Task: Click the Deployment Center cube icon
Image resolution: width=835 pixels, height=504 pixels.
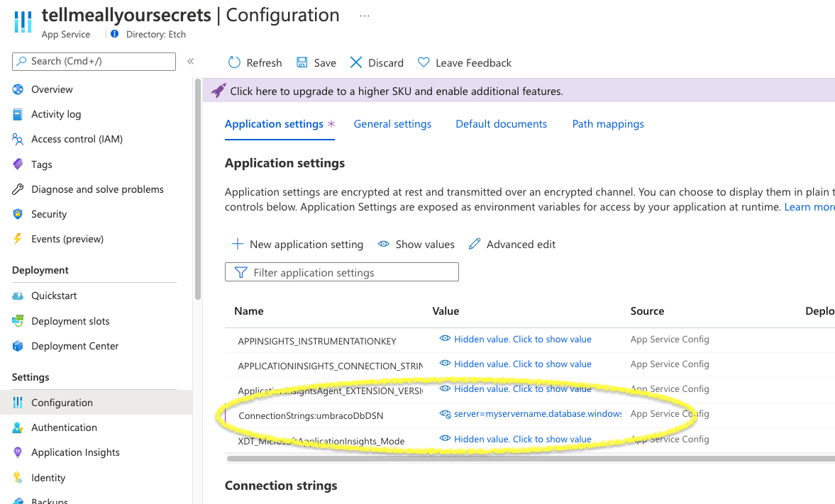Action: (x=18, y=346)
